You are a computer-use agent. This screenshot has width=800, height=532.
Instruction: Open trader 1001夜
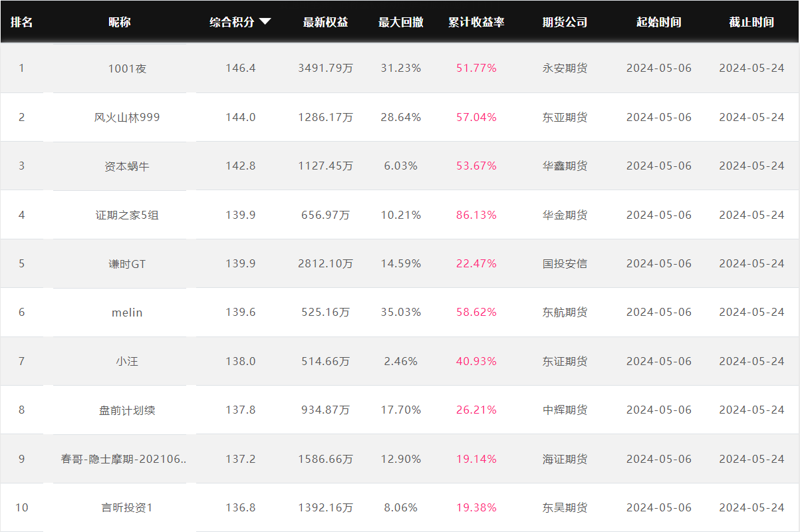coord(127,68)
